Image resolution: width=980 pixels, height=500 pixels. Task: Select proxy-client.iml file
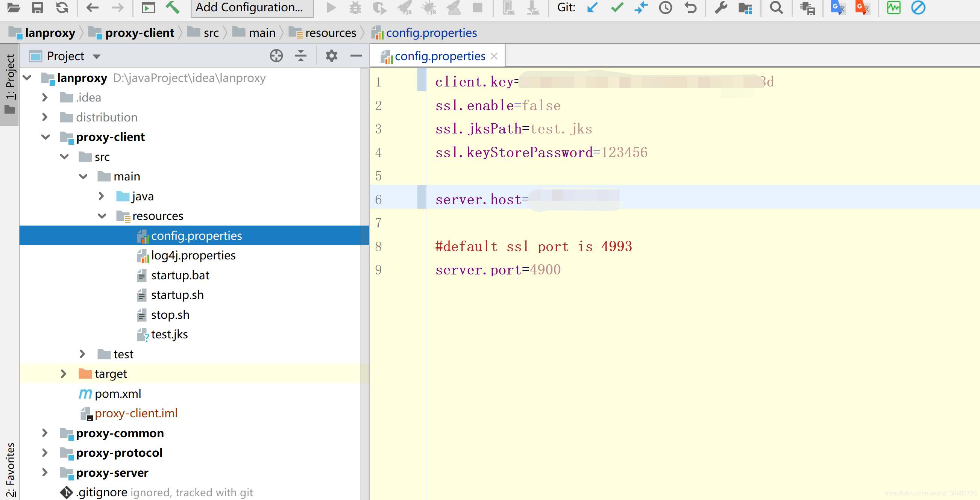(x=136, y=413)
